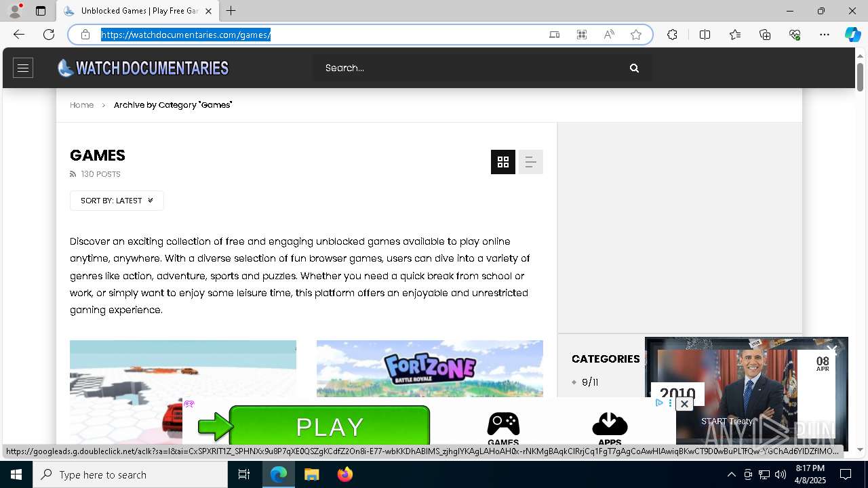The width and height of the screenshot is (868, 488).
Task: Open the Windows Start menu
Action: point(16,474)
